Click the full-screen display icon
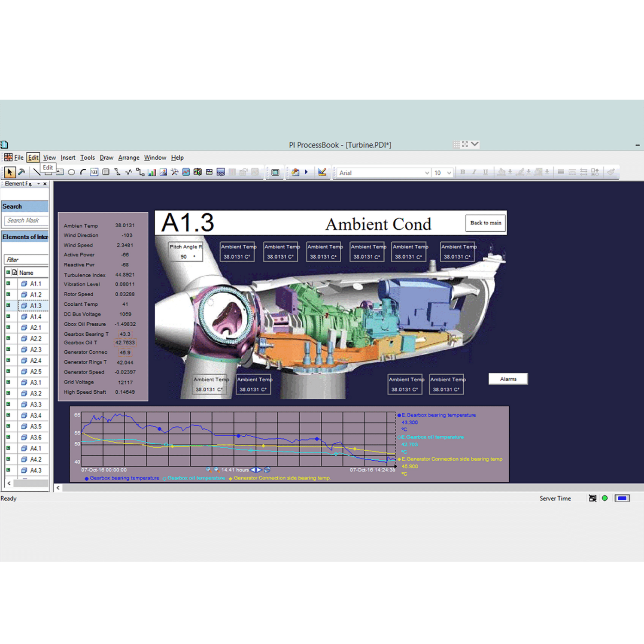Viewport: 644px width, 644px height. click(x=275, y=173)
